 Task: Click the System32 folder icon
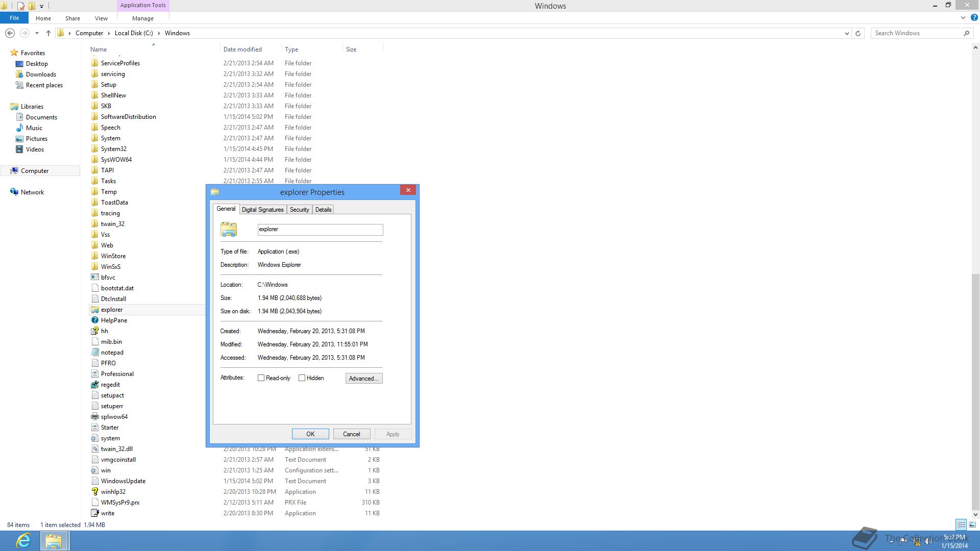94,149
